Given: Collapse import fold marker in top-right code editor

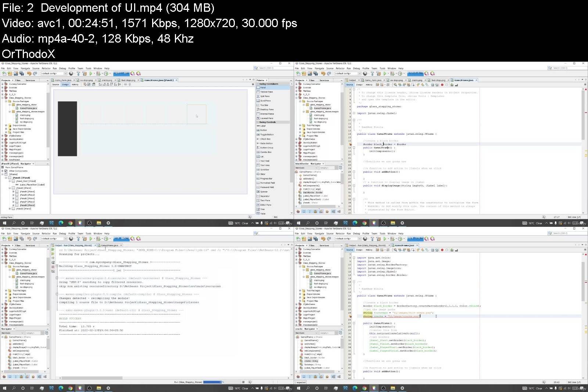Looking at the screenshot, I should 354,113.
